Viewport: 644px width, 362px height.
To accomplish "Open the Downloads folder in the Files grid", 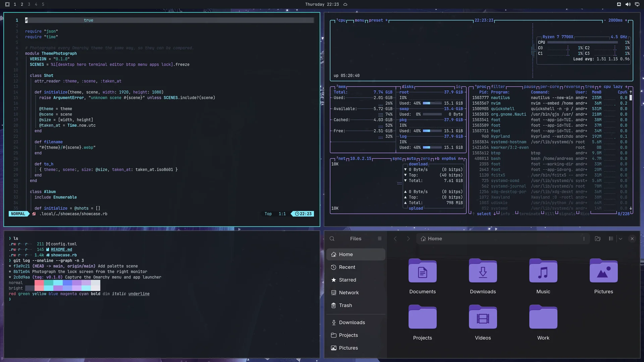I will tap(483, 271).
